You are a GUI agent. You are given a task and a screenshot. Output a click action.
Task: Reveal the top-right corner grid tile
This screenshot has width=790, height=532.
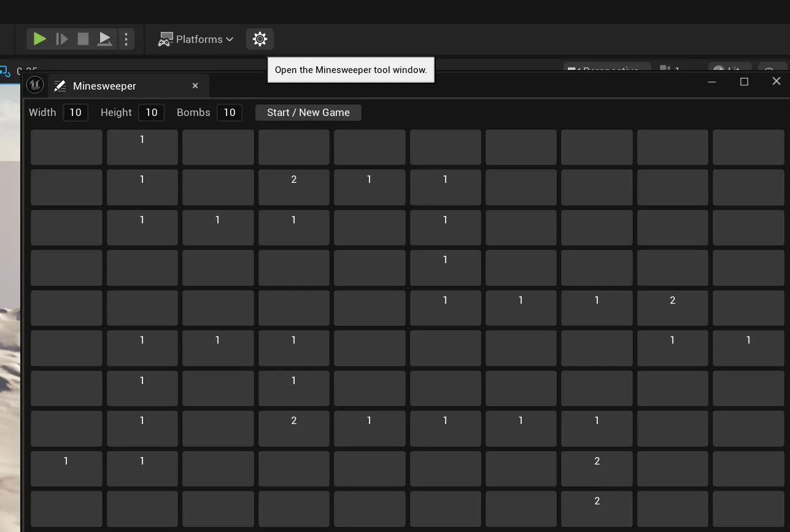(748, 147)
